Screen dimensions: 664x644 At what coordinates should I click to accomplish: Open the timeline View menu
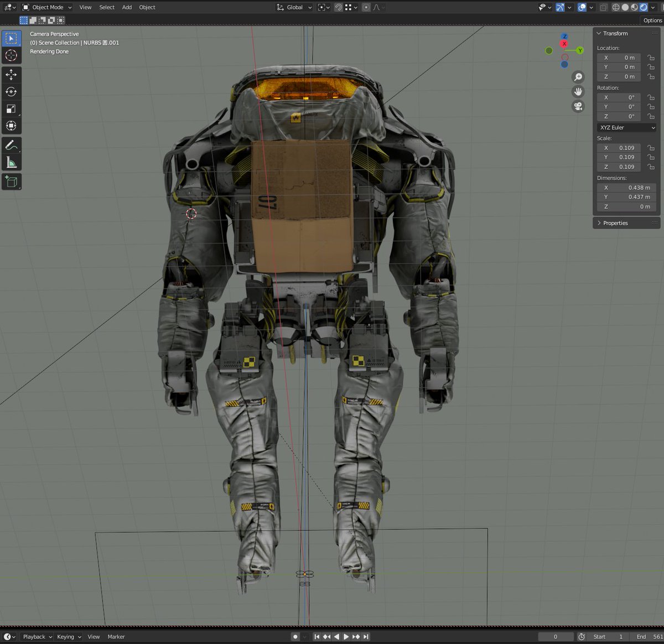click(x=94, y=637)
